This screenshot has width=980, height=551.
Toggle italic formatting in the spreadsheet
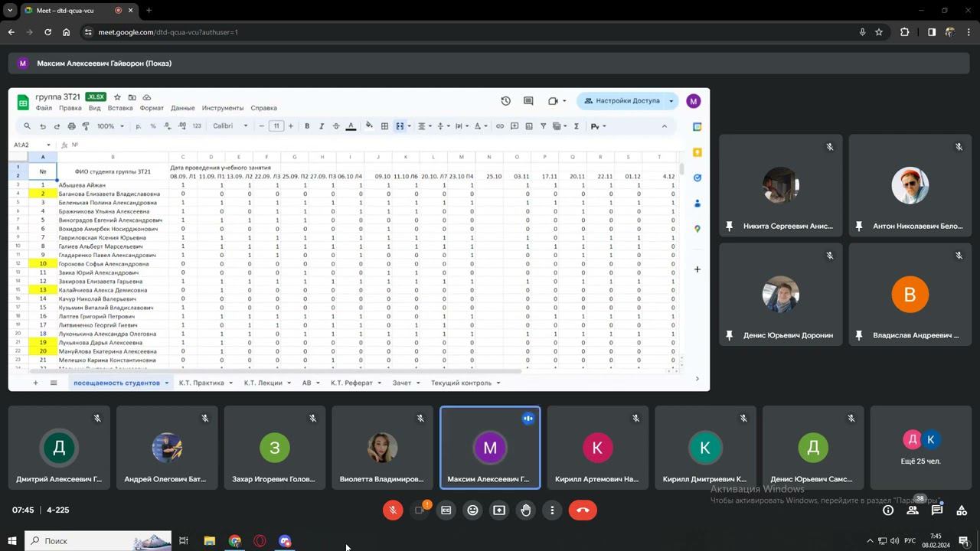[x=322, y=126]
